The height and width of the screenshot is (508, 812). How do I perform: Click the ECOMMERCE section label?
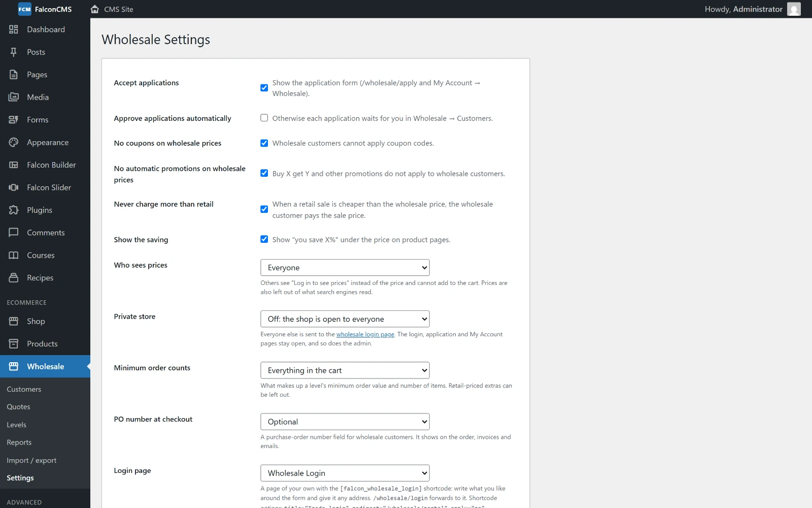27,303
